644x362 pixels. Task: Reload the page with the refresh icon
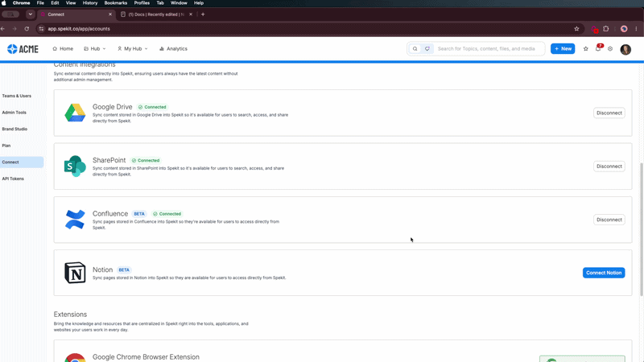point(27,29)
